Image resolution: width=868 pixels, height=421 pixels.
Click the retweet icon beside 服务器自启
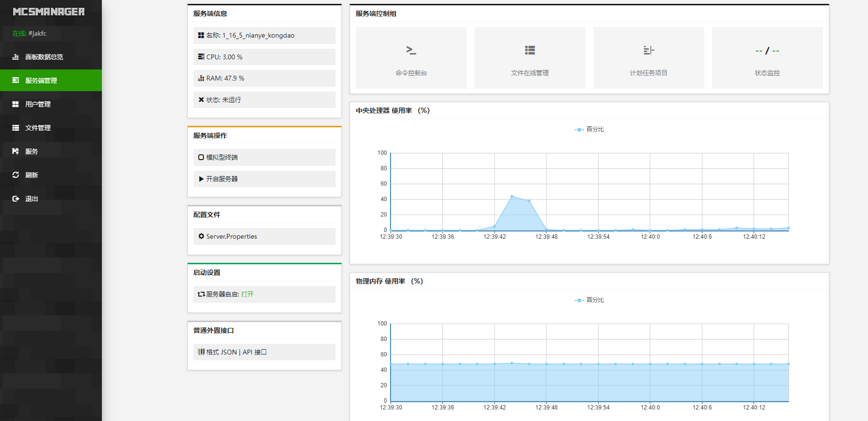[201, 294]
